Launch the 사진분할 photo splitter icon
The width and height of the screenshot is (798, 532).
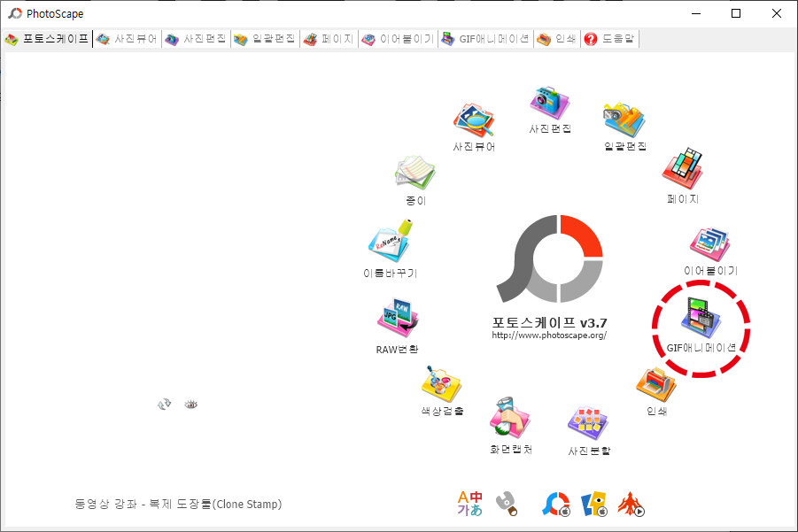pos(588,423)
